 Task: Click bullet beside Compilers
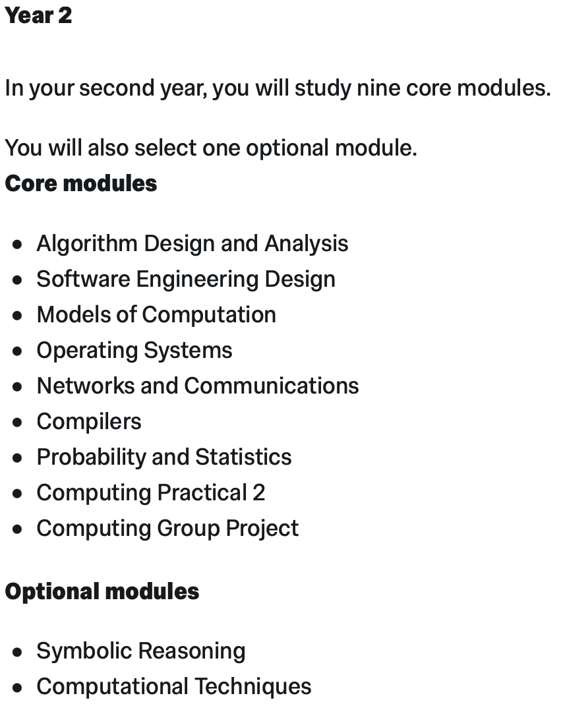tap(18, 423)
